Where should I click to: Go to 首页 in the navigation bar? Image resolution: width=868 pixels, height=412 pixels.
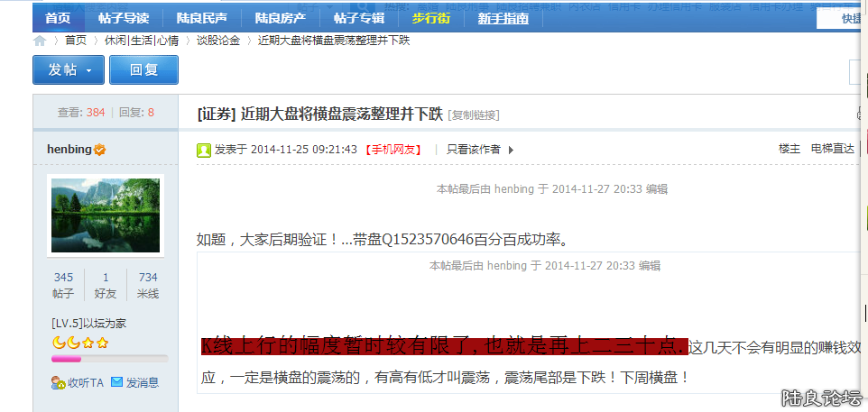(x=58, y=18)
